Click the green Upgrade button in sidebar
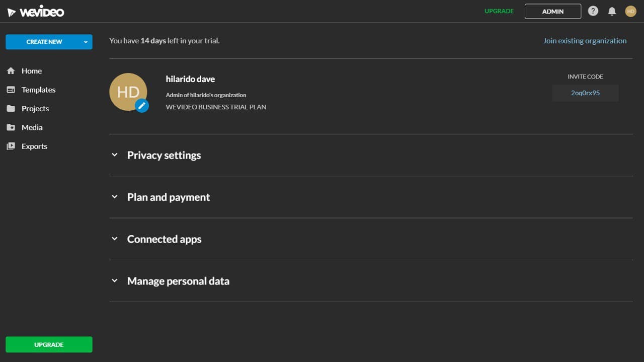 pos(49,344)
